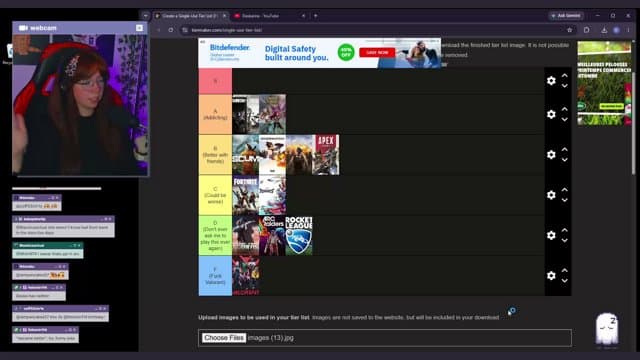Image resolution: width=640 pixels, height=360 pixels.
Task: Move B tier row down with arrow
Action: point(564,160)
